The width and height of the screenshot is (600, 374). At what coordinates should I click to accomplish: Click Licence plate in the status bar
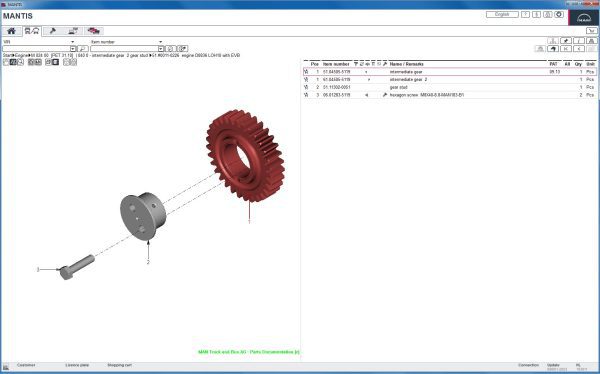77,365
